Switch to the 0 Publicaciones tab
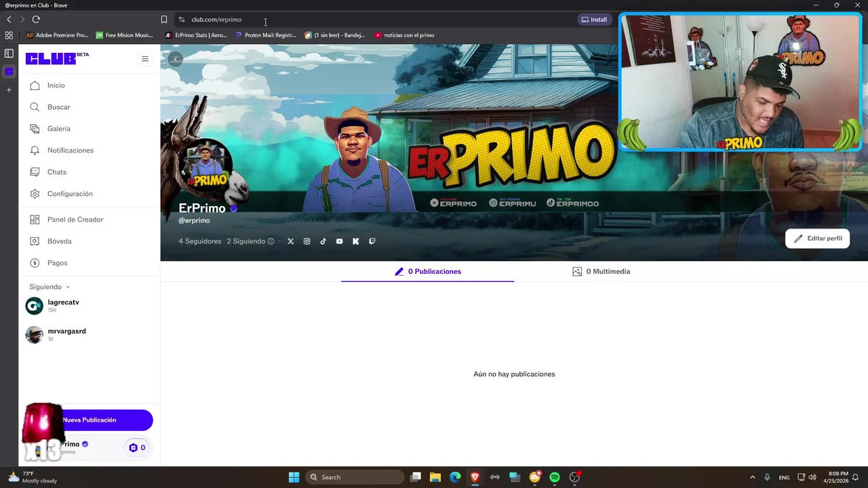This screenshot has width=868, height=488. point(428,272)
